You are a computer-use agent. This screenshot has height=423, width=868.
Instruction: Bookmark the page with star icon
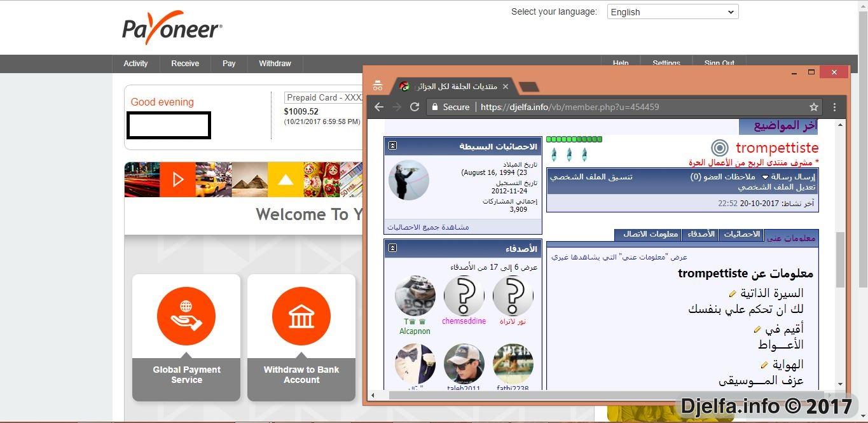[x=813, y=107]
